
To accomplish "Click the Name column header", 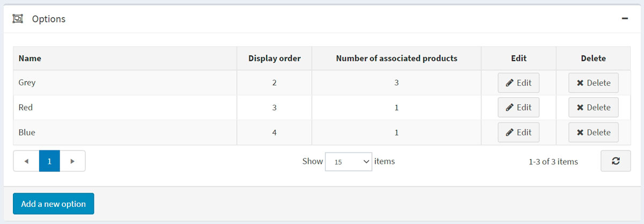I will [x=30, y=58].
